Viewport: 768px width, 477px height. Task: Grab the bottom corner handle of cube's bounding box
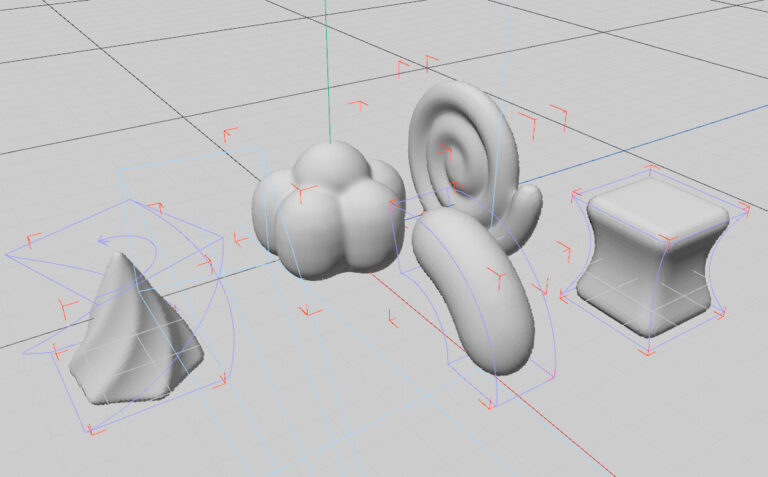point(648,350)
